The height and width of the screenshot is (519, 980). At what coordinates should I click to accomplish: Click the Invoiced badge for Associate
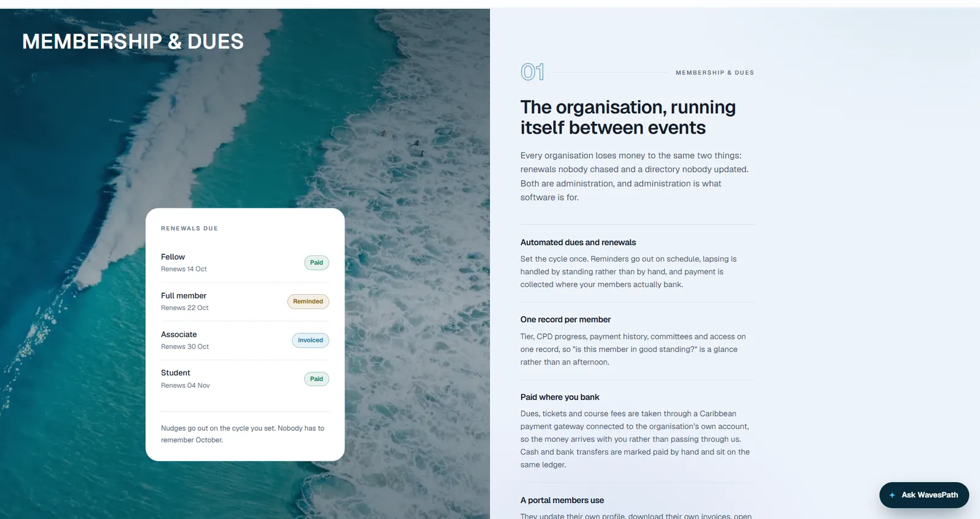[x=311, y=340]
